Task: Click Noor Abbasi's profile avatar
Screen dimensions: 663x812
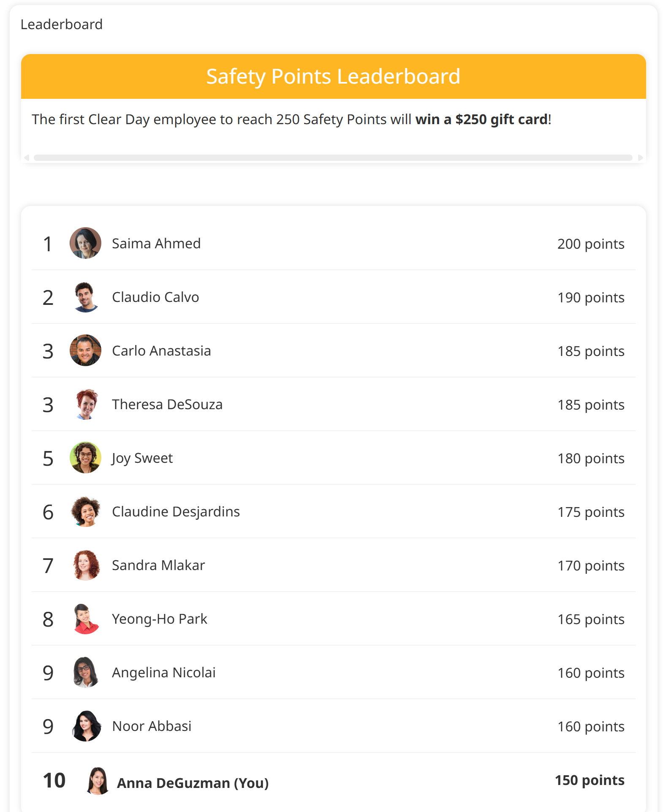Action: click(85, 726)
